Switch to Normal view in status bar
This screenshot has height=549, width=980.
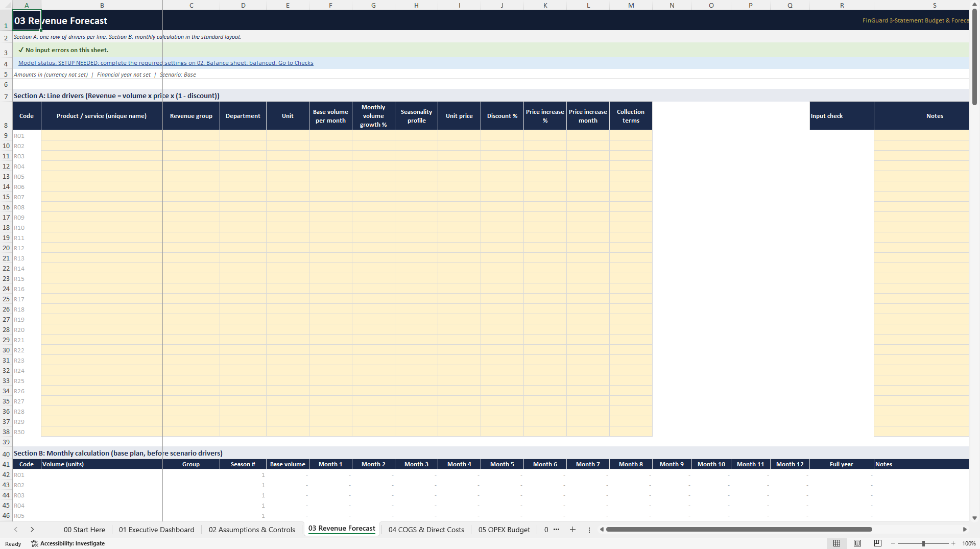pos(836,543)
